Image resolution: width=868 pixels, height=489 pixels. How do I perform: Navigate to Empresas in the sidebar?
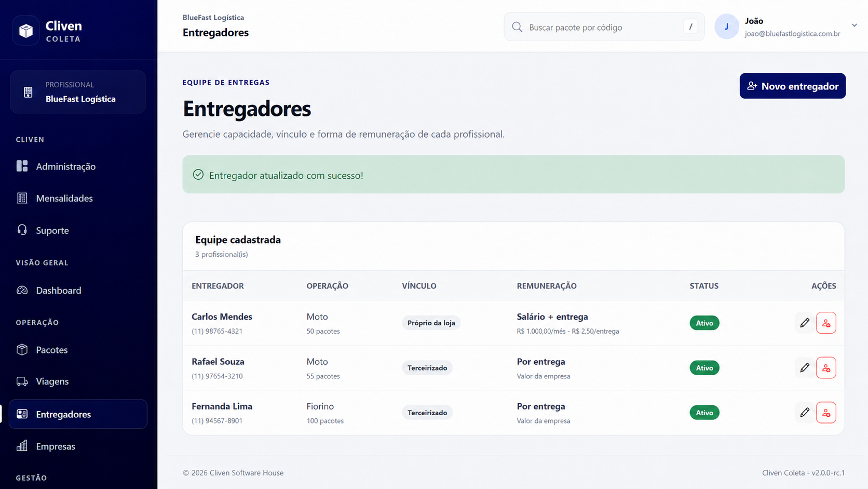(x=78, y=446)
